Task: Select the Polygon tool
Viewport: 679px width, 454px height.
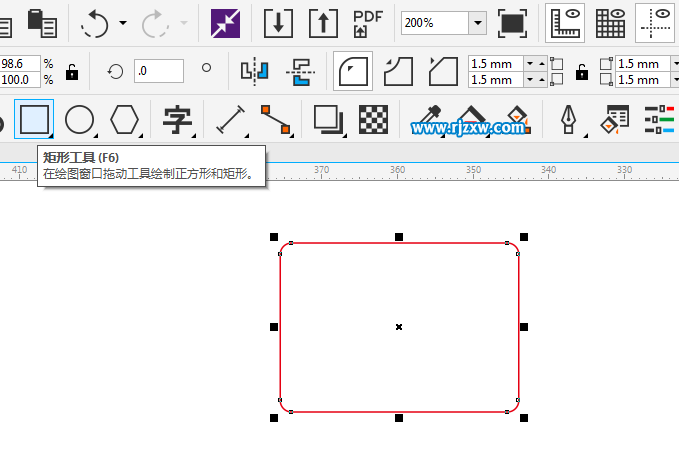Action: point(125,120)
